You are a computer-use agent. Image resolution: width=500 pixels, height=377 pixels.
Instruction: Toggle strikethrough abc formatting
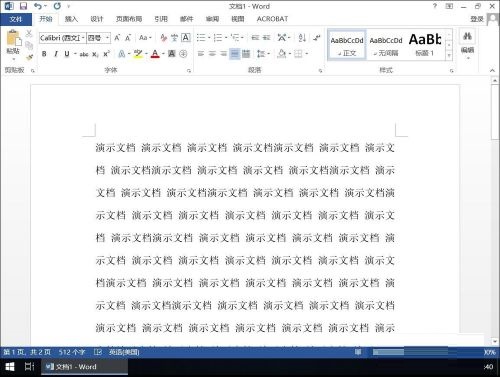(x=84, y=54)
